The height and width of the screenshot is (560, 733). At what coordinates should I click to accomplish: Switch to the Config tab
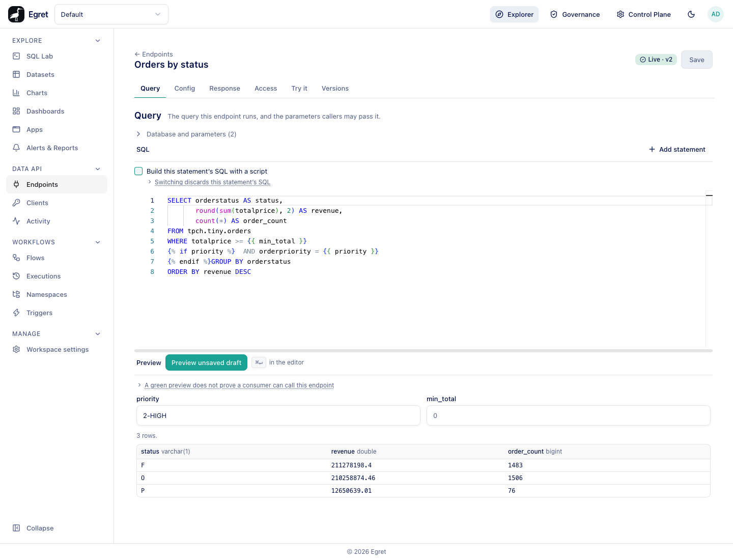coord(185,89)
